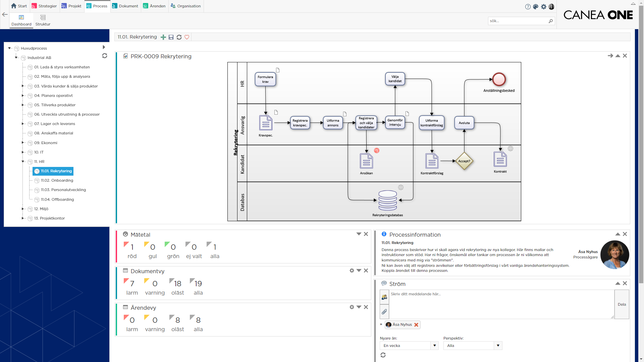This screenshot has height=362, width=644.
Task: Refresh the process tree with the sync icon
Action: 104,56
